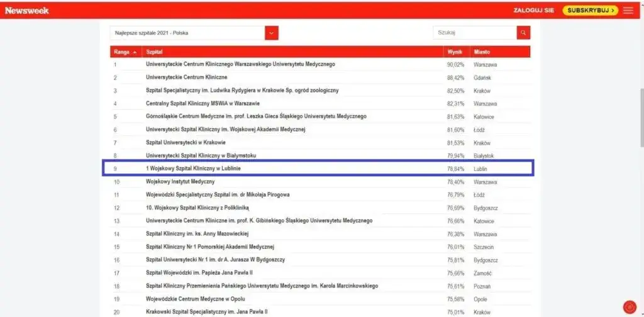Click the ZALOGUJ SIE link
The height and width of the screenshot is (317, 644).
coord(533,10)
